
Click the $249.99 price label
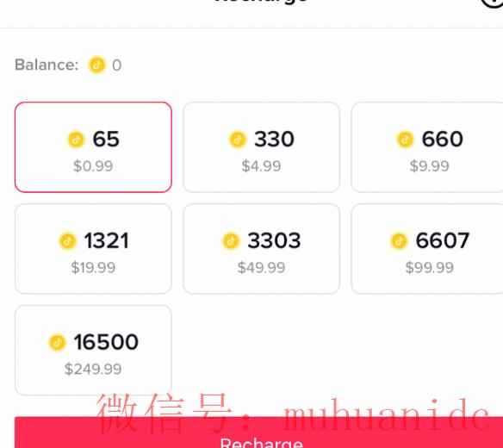(x=93, y=369)
